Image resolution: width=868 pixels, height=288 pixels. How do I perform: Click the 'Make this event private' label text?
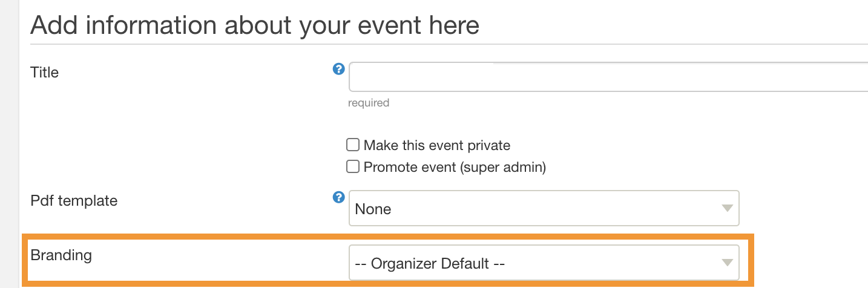tap(437, 146)
